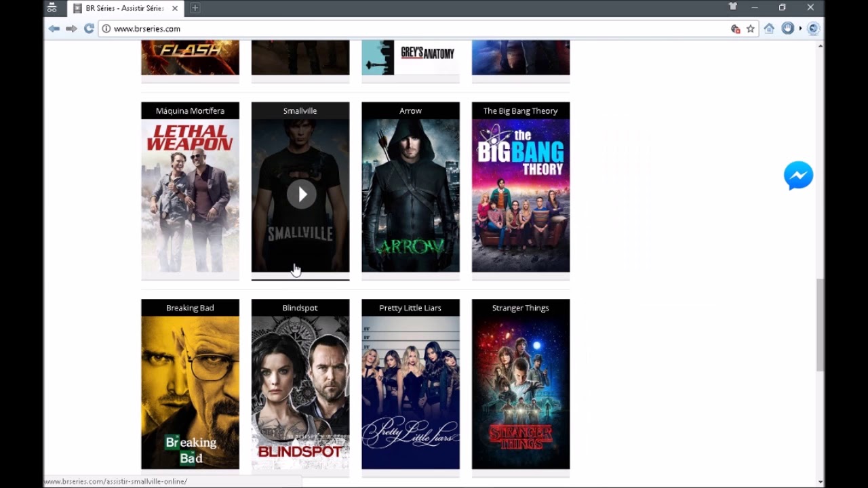Reload the page with the refresh icon
868x488 pixels.
pyautogui.click(x=89, y=28)
